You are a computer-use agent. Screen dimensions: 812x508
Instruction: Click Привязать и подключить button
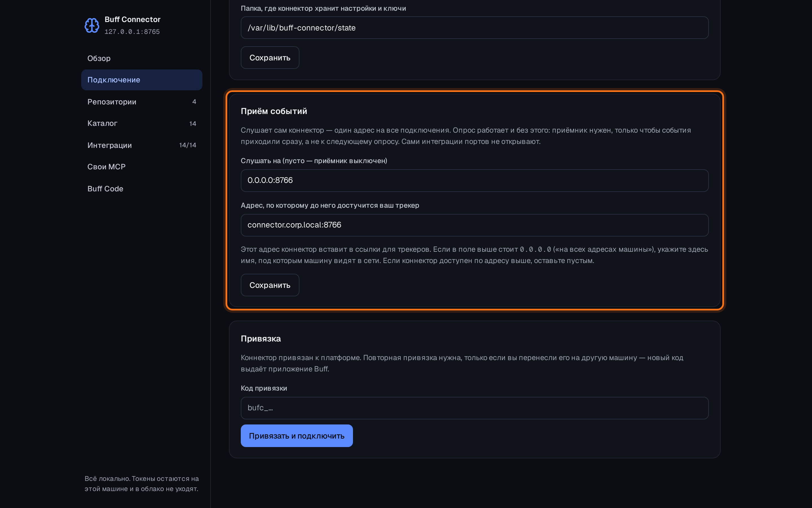point(297,436)
